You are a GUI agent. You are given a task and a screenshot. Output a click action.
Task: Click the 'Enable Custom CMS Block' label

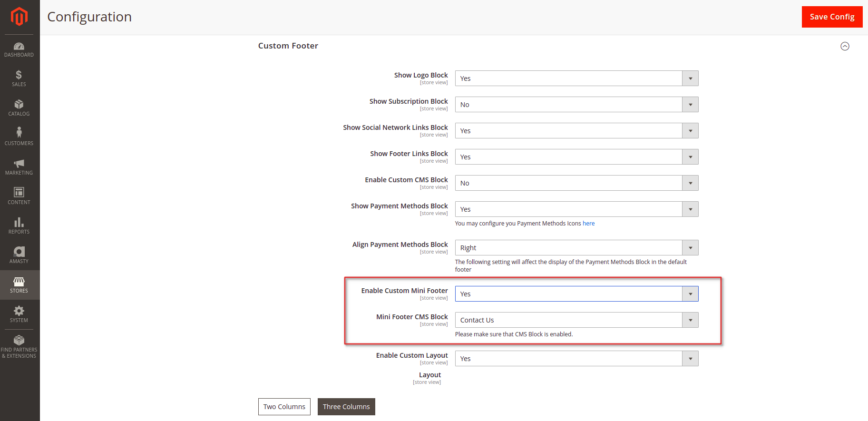click(406, 180)
